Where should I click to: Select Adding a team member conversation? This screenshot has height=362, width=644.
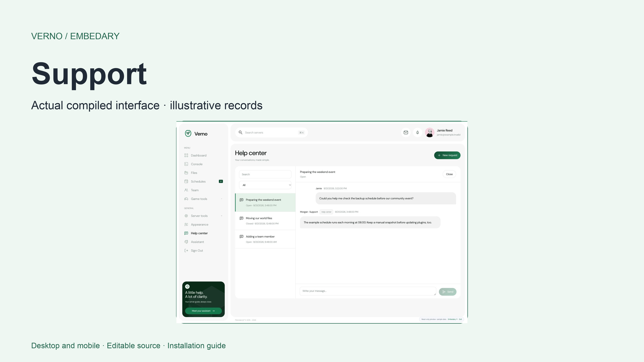pos(265,239)
